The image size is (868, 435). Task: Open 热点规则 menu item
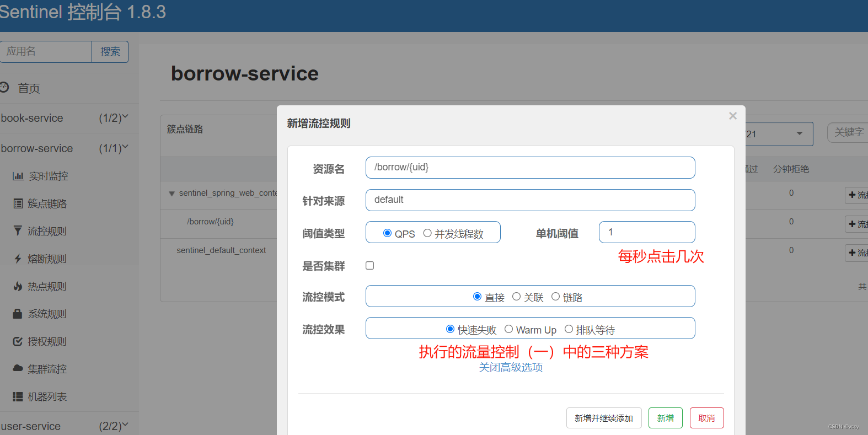[x=47, y=287]
